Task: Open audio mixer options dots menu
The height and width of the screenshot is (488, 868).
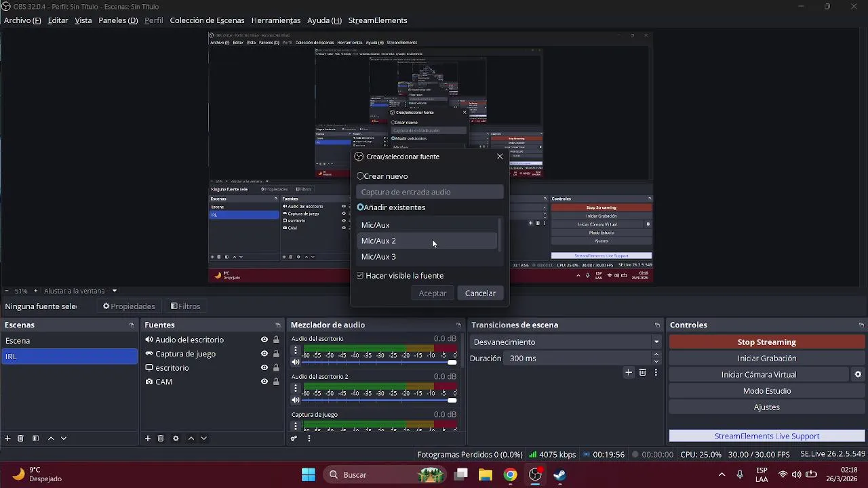Action: coord(309,439)
